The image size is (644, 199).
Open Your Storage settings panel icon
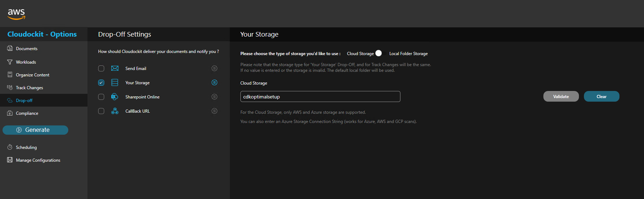coord(214,82)
